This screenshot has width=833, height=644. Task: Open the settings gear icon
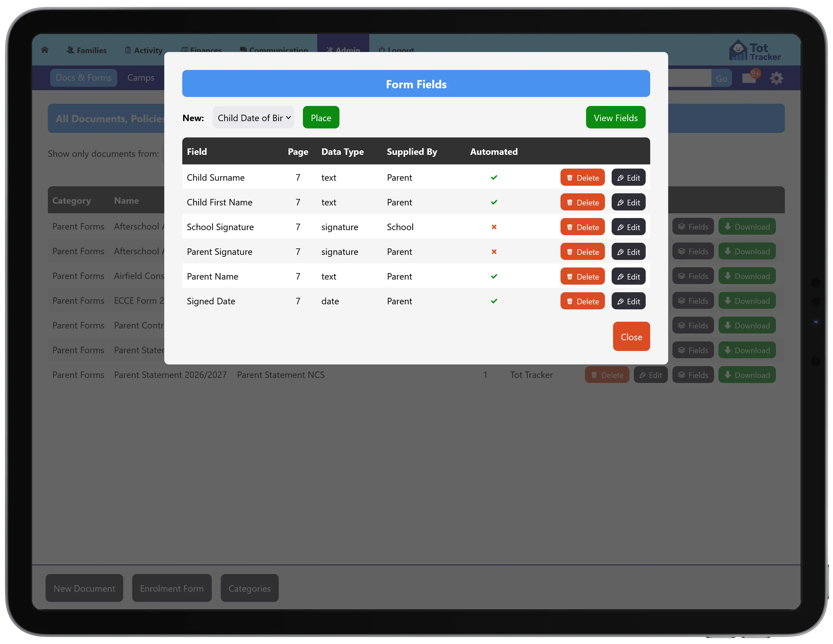(x=776, y=78)
